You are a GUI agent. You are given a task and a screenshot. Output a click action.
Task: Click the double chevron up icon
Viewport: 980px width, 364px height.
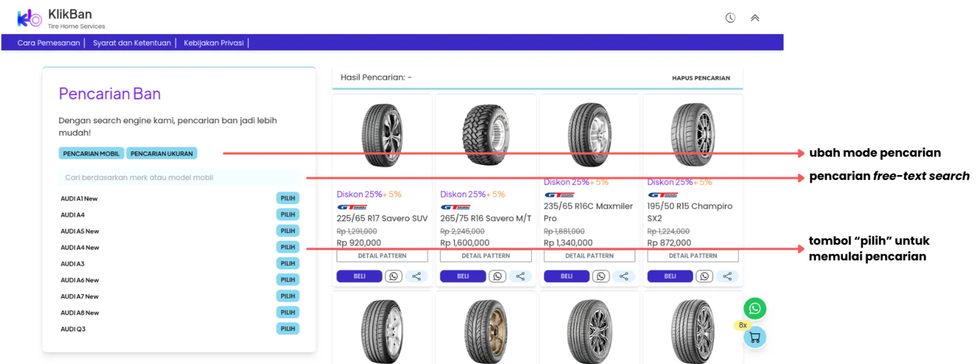coord(755,18)
